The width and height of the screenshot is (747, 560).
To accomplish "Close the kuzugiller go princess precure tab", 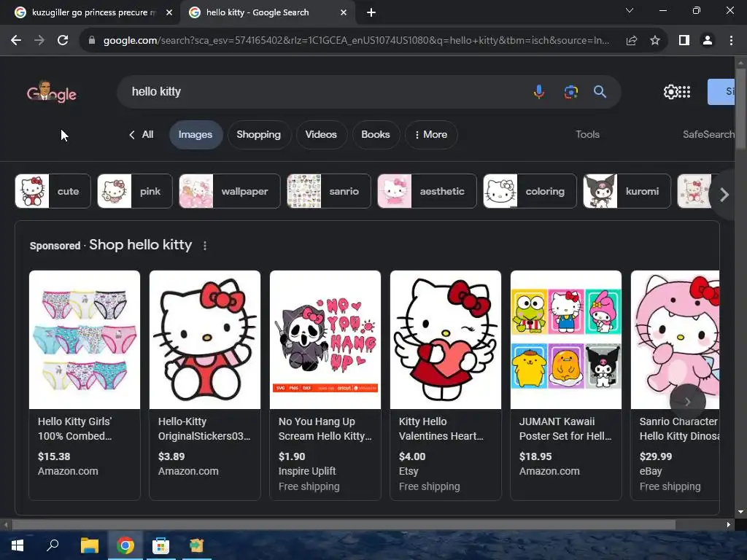I will coord(169,13).
